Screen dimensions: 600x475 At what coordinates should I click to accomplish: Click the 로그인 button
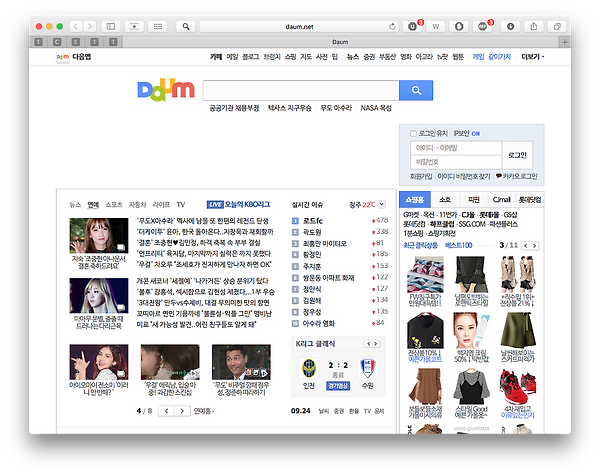tap(517, 155)
